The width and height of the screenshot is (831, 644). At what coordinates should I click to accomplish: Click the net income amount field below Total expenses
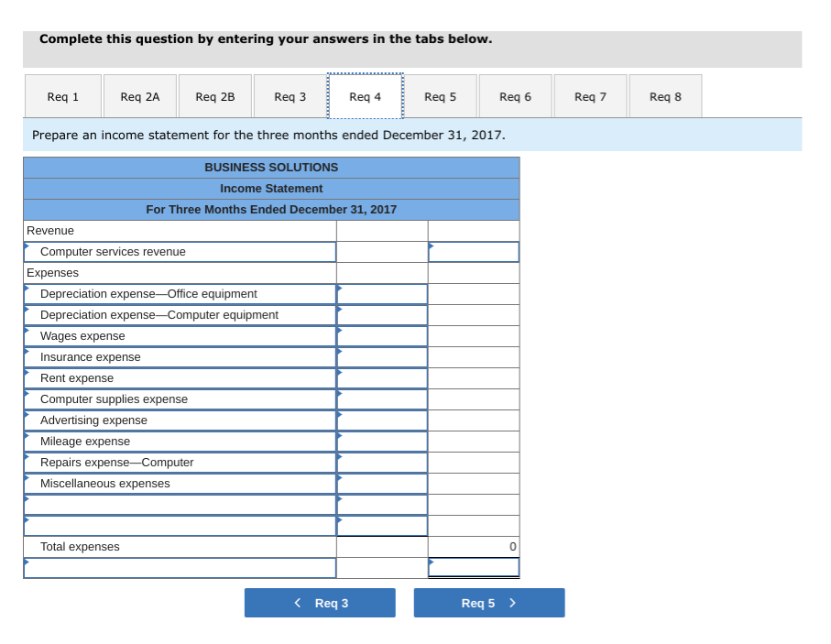click(473, 567)
